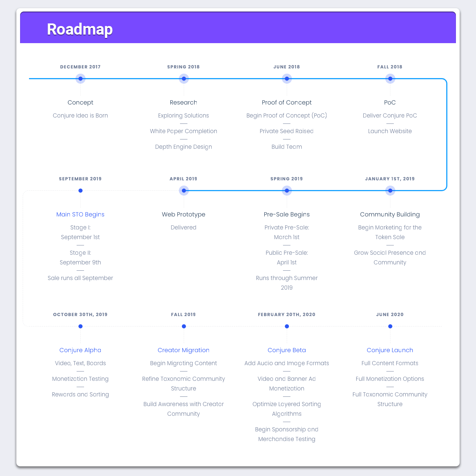Select the Fall 2019 timeline dot
476x476 pixels.
184,326
